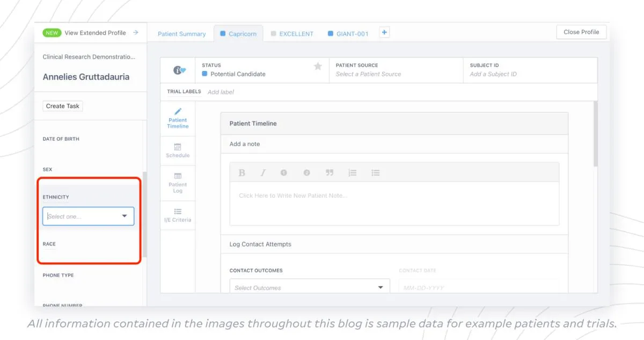Open the Select Outcomes dropdown
The height and width of the screenshot is (340, 644).
pyautogui.click(x=310, y=287)
